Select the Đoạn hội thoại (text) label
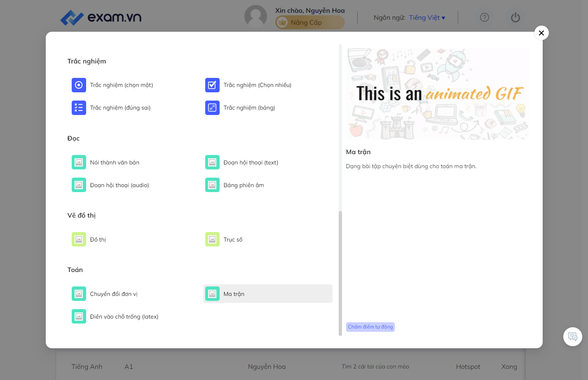 (251, 162)
